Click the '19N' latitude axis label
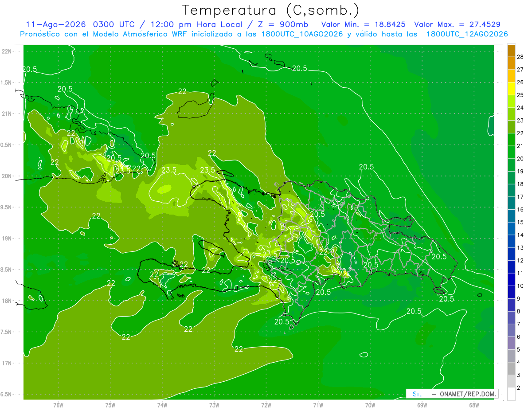Screen dimensions: 532x411 (x=7, y=239)
